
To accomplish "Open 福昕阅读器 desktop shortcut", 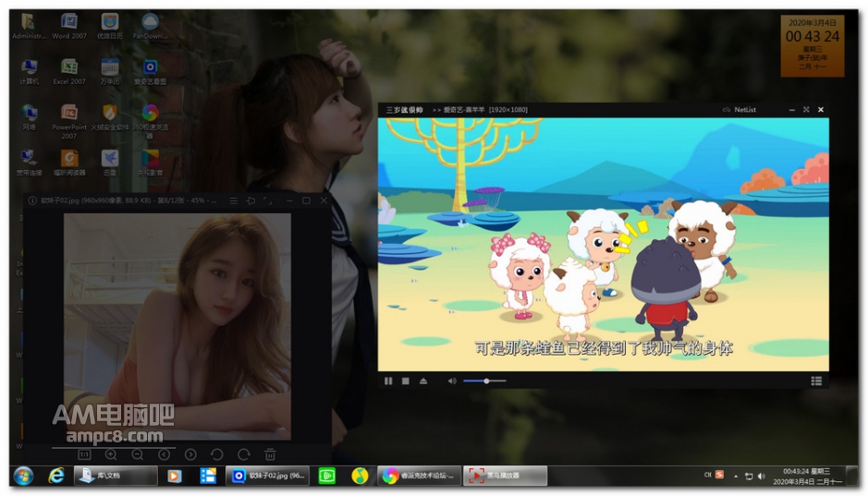I will [69, 162].
